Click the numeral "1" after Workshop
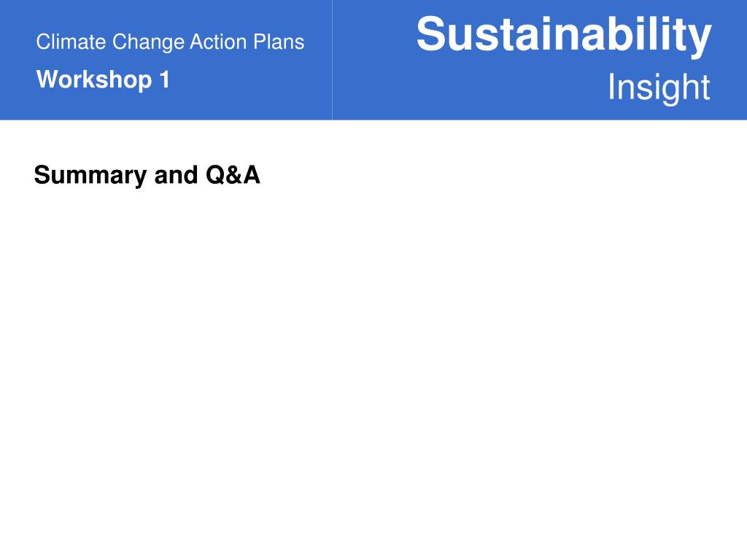Viewport: 747px width, 560px height. [165, 79]
